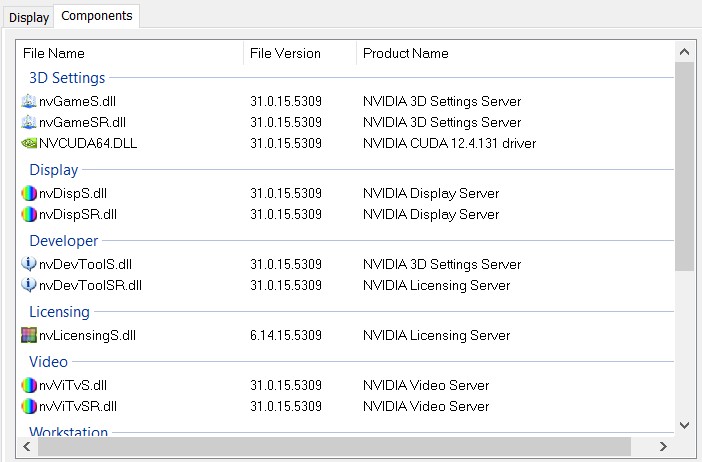This screenshot has width=702, height=462.
Task: Select the Components tab
Action: [97, 16]
